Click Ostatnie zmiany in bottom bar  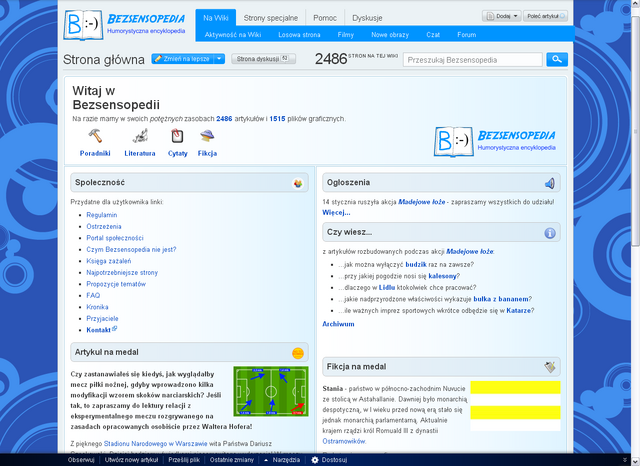tap(231, 460)
